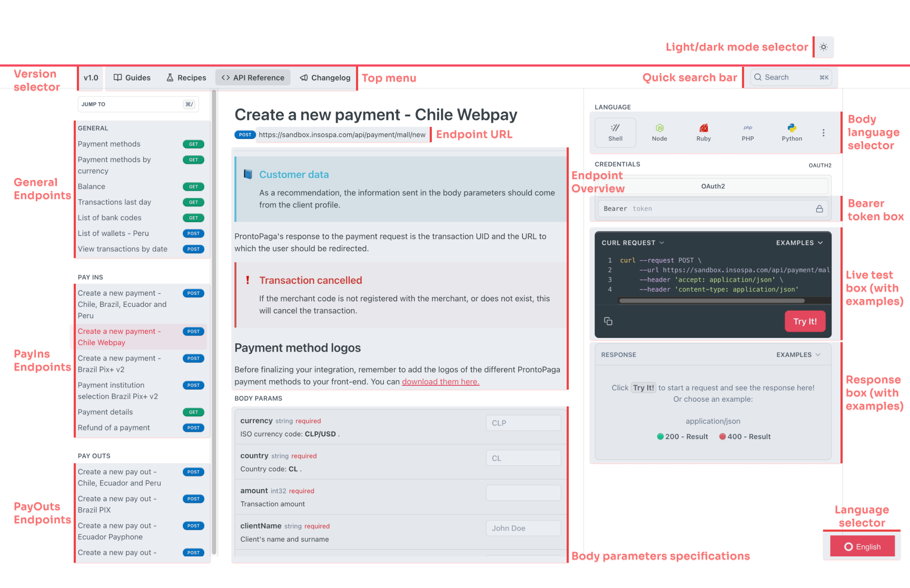Click the Payment method logos heading
The width and height of the screenshot is (910, 588).
[x=298, y=348]
